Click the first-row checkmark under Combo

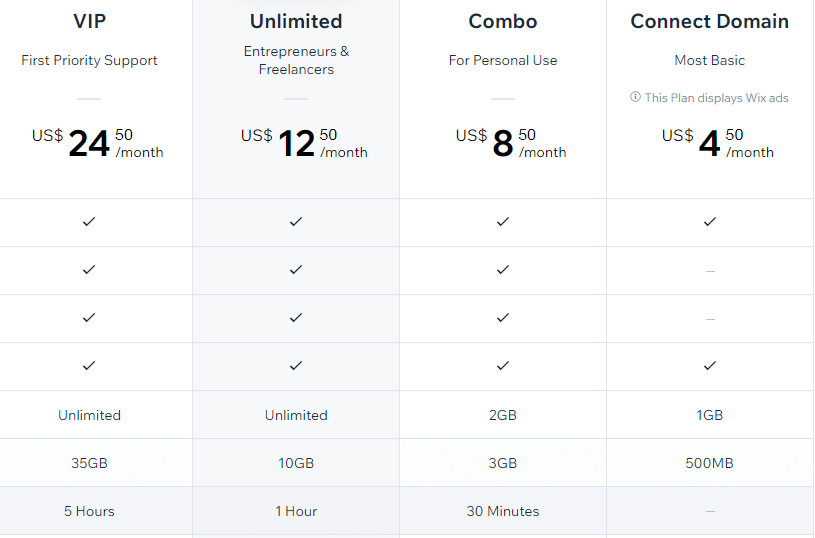pyautogui.click(x=503, y=222)
